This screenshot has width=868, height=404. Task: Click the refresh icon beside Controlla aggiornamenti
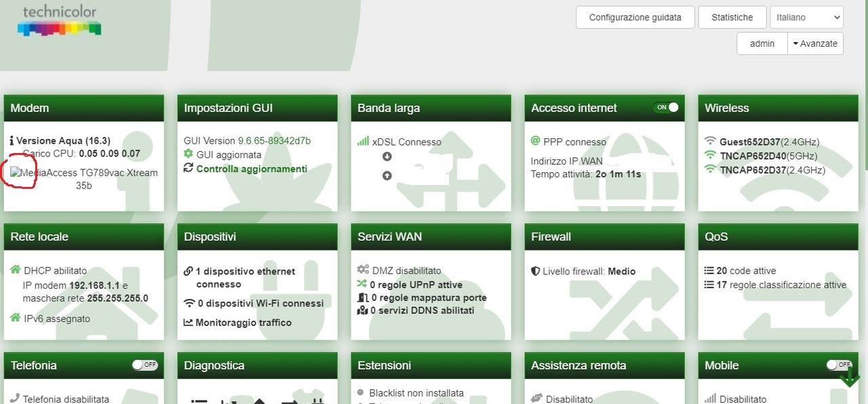189,167
